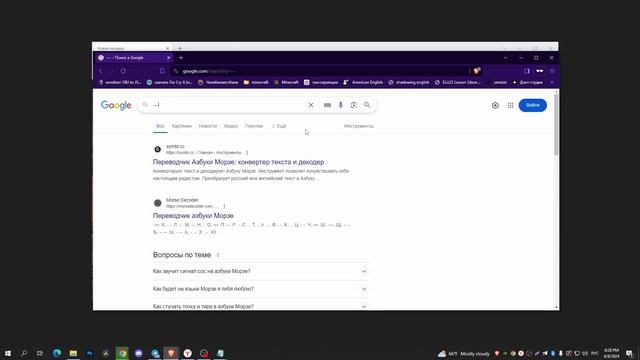Open three-dot menu beside Morse Decoder result
This screenshot has height=360, width=640.
click(x=224, y=206)
